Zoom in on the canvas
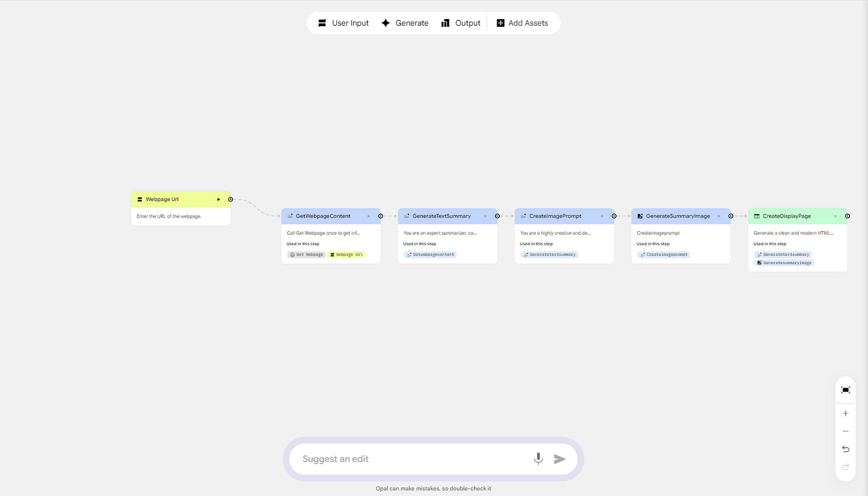This screenshot has width=868, height=496. click(845, 413)
